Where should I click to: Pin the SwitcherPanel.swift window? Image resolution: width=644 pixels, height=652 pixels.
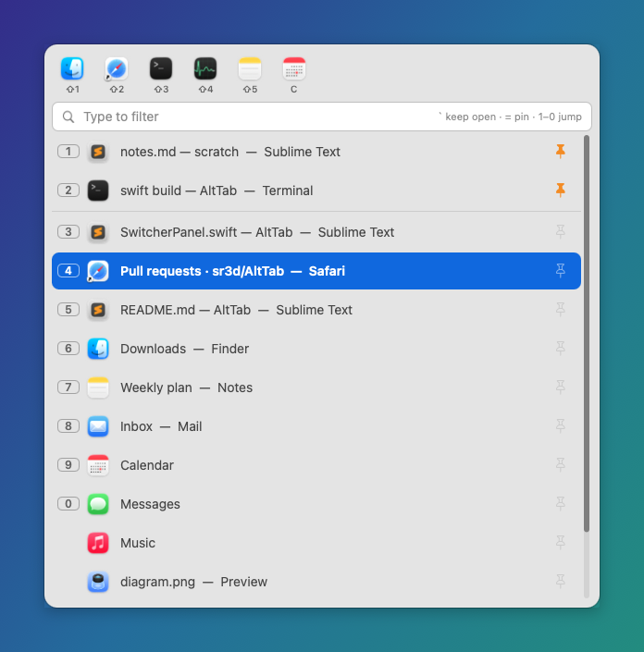click(x=561, y=231)
